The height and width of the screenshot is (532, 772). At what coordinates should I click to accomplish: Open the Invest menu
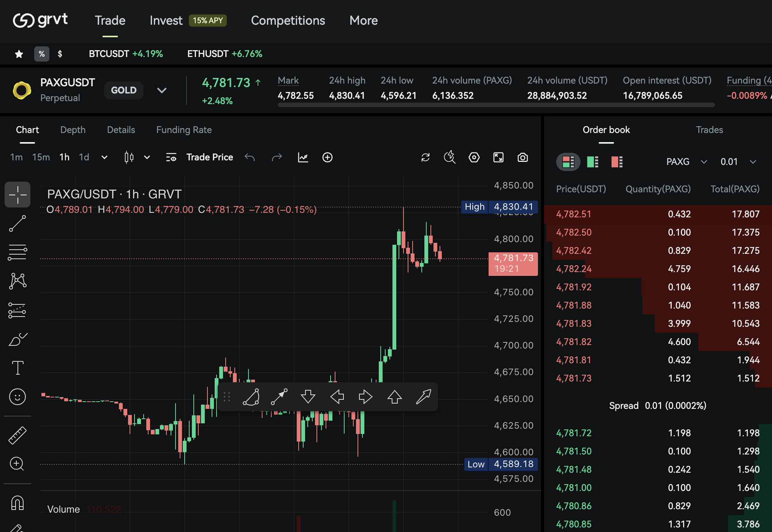click(x=166, y=21)
